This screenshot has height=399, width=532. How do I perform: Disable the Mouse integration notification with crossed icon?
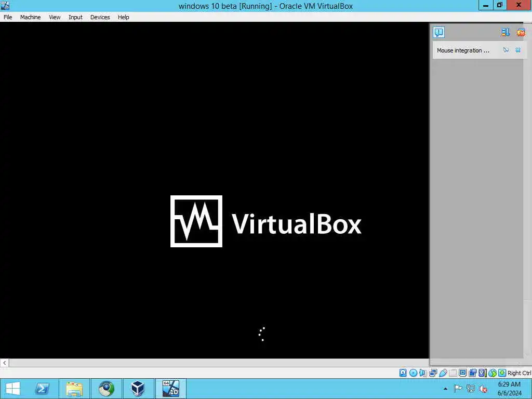506,50
